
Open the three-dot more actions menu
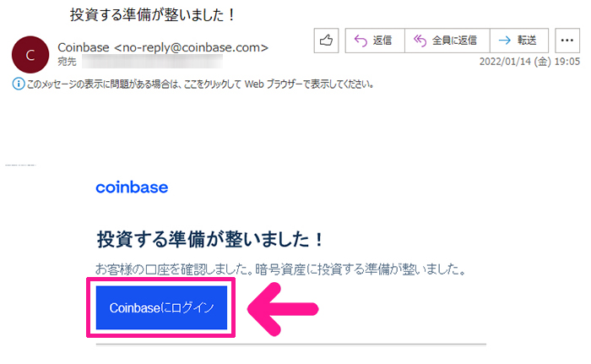tap(567, 41)
